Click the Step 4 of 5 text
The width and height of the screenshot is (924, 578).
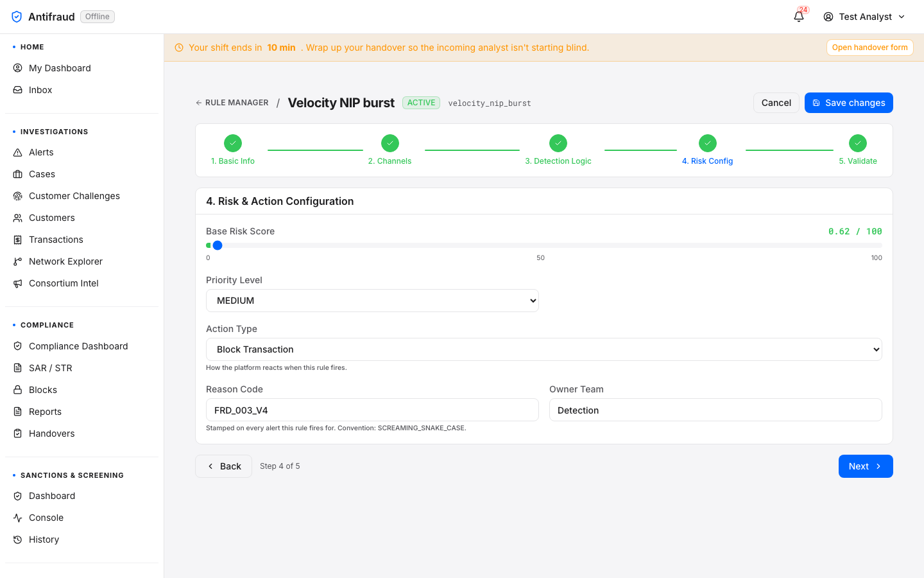pos(280,466)
